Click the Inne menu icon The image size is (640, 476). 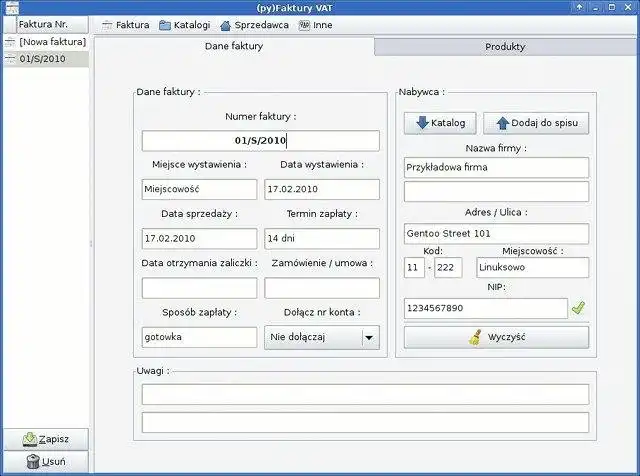(304, 25)
